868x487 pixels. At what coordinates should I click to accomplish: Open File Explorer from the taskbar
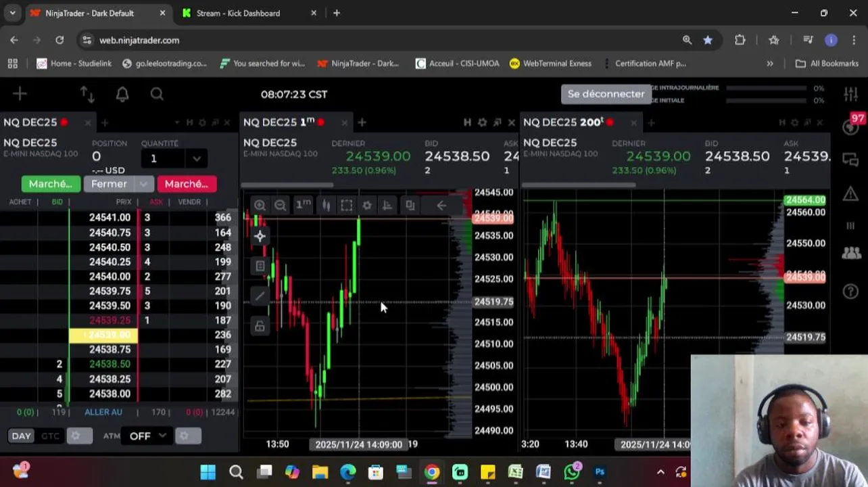coord(320,472)
